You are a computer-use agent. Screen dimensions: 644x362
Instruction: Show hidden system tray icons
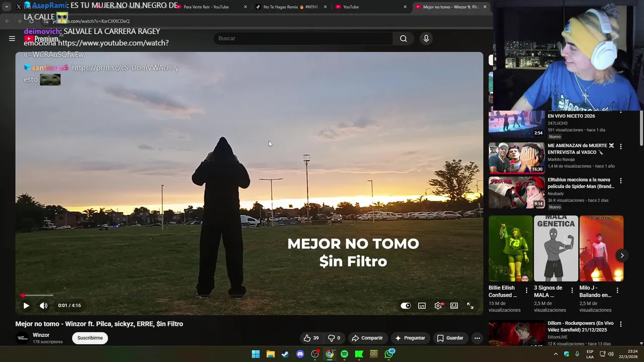555,354
